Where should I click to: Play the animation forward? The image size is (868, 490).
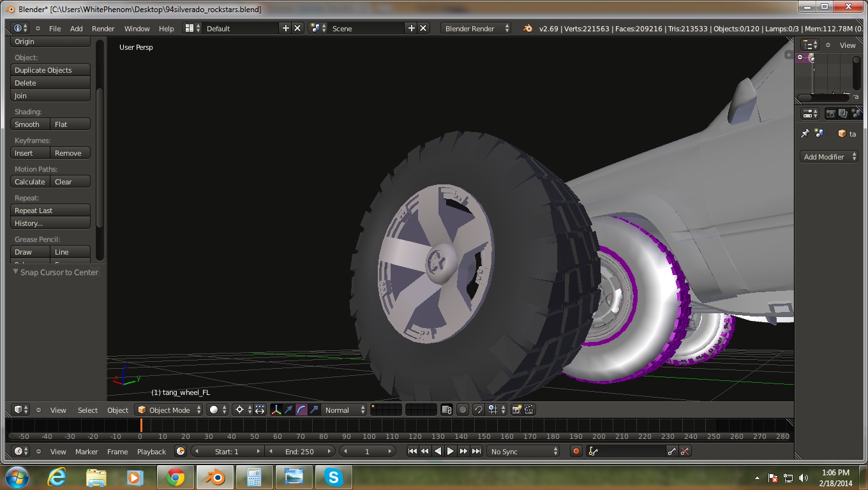click(x=451, y=451)
